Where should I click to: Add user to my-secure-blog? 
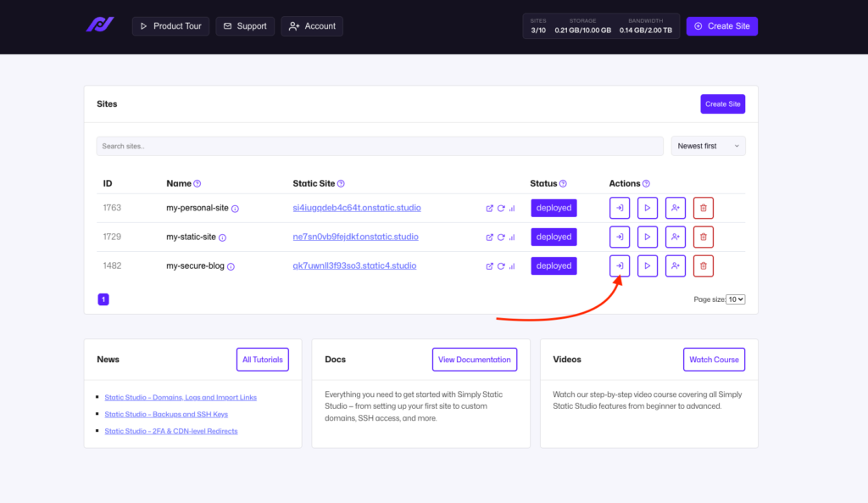coord(676,265)
